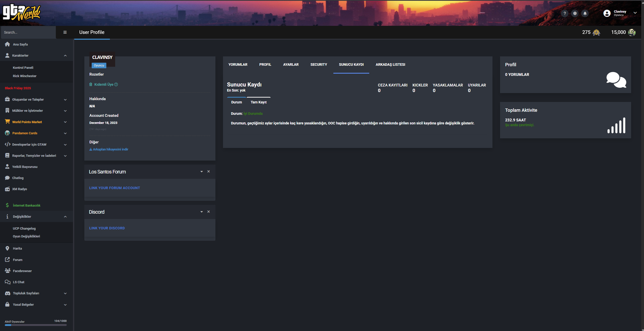
Task: Click the Aktif Oyuncular progress bar
Action: pos(36,325)
